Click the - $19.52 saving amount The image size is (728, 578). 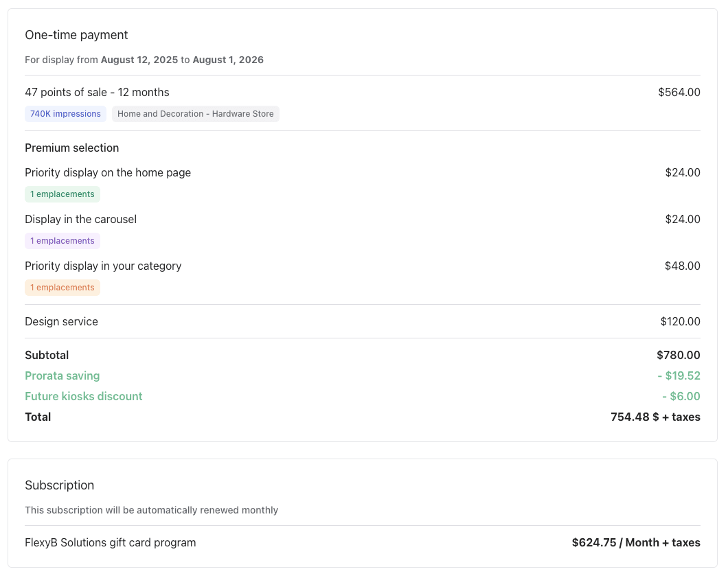[x=678, y=375]
